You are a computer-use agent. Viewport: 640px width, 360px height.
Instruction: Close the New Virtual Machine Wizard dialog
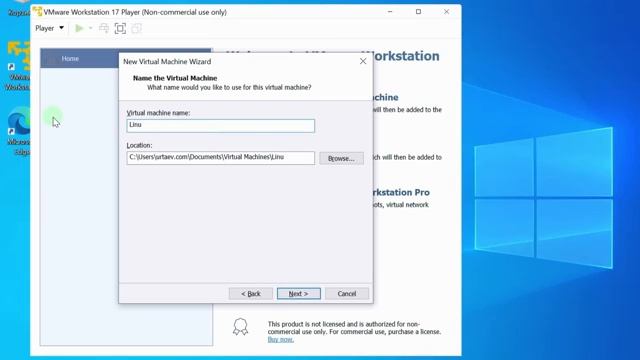tap(363, 61)
